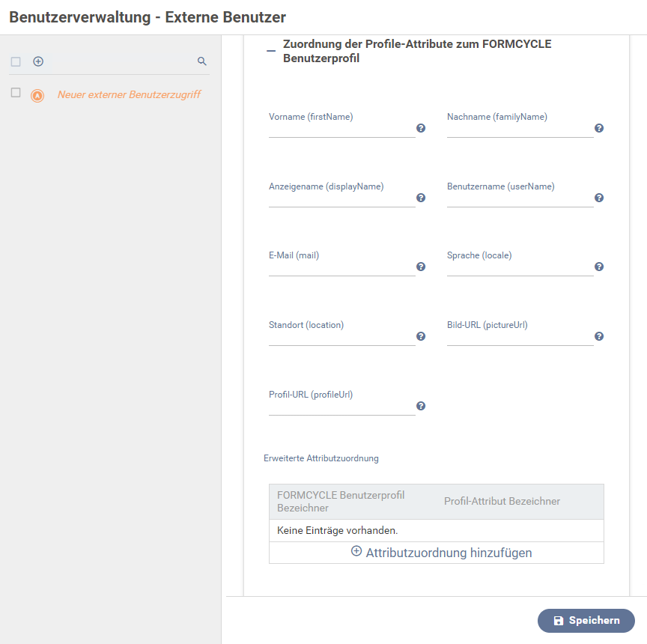Show help for Anzeigename (displayName)
647x644 pixels.
tap(420, 198)
